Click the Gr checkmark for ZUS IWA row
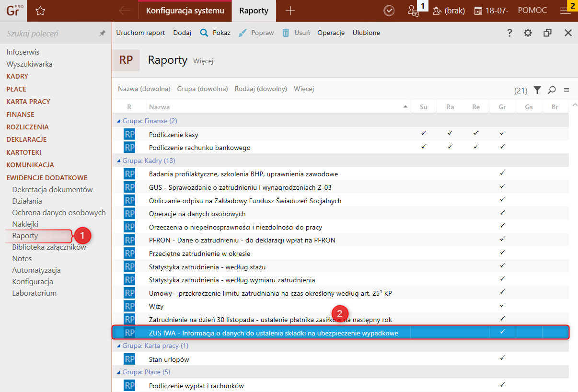The height and width of the screenshot is (392, 578). point(502,332)
